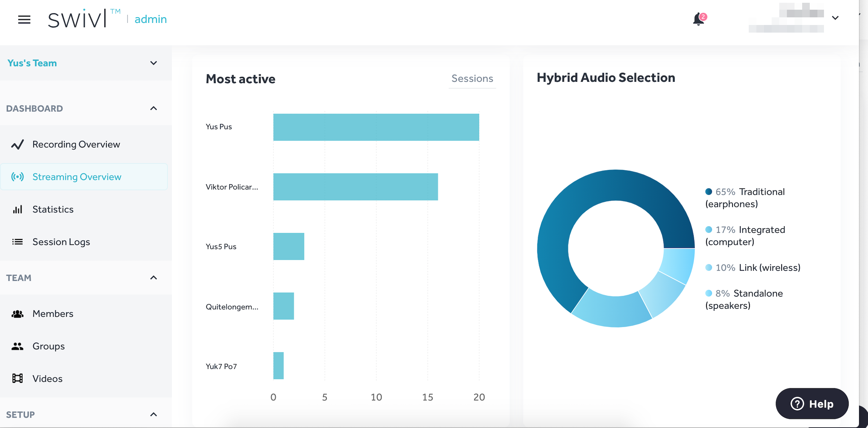Click the Traditional (earphones) legend color dot

click(x=709, y=191)
